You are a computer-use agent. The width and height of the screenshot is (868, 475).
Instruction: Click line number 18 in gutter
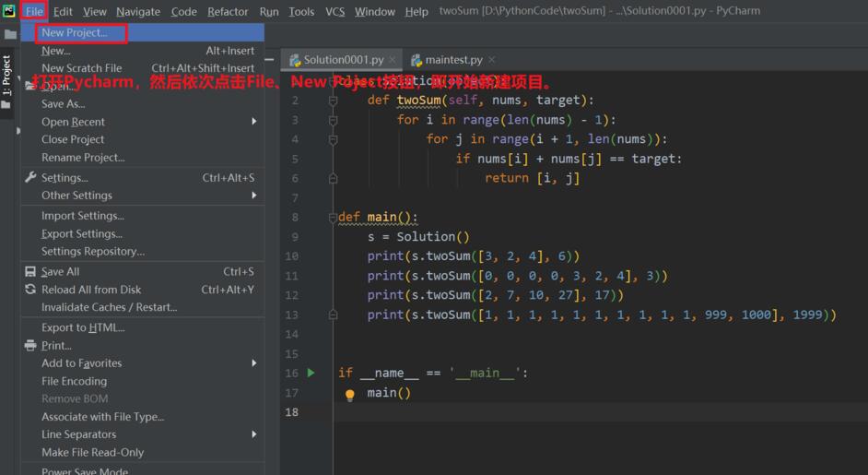click(292, 411)
